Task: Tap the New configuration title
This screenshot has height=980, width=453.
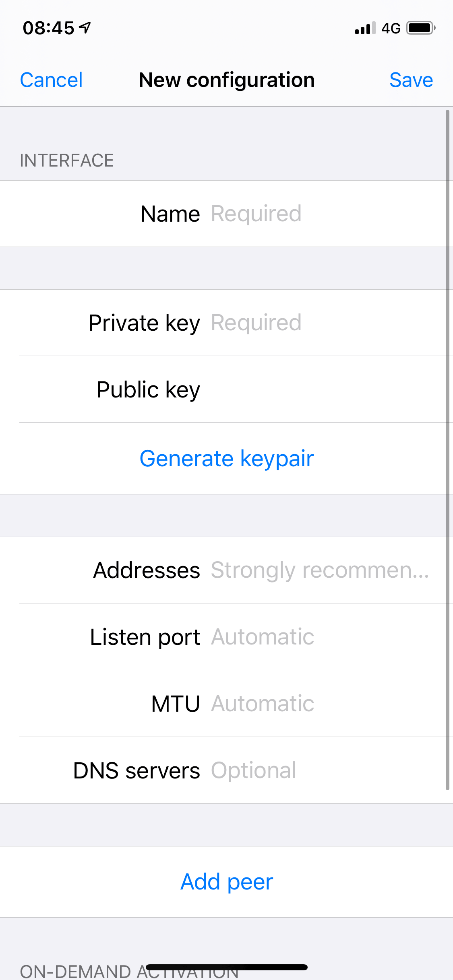Action: (x=227, y=80)
